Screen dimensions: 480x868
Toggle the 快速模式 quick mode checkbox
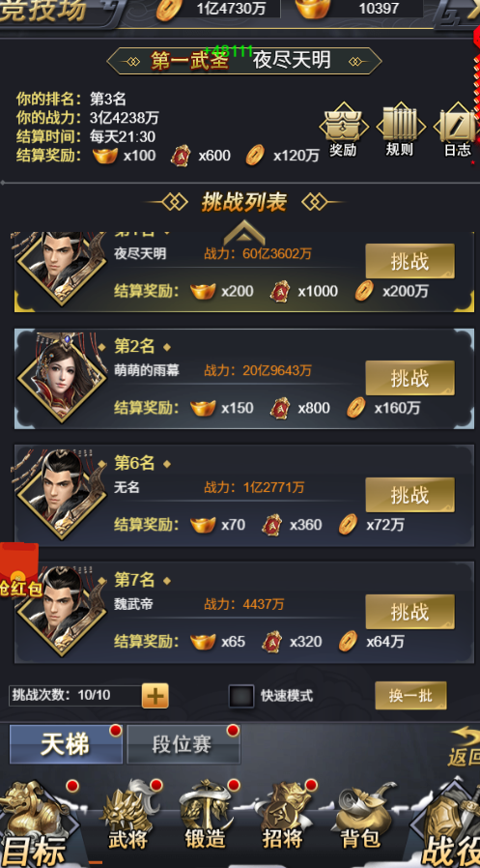[x=241, y=696]
